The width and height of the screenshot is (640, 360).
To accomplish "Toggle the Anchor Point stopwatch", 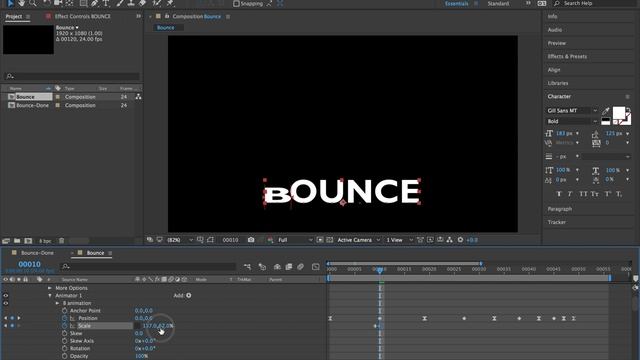I will pos(64,311).
